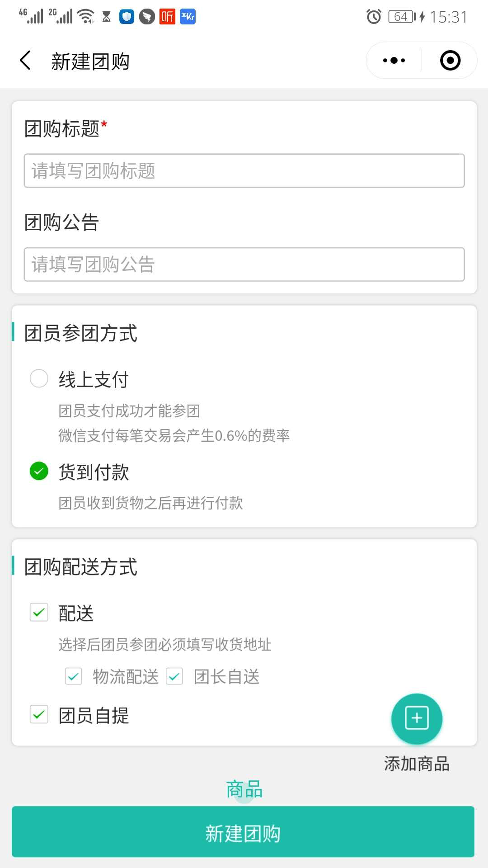The width and height of the screenshot is (488, 868).
Task: Focus the 团购公告 input field
Action: pos(244,264)
